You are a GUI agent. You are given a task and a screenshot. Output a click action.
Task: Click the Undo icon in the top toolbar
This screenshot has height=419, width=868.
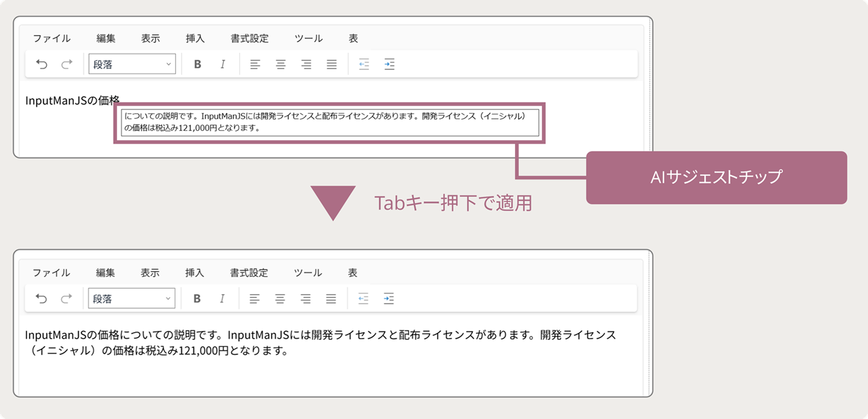[x=42, y=64]
